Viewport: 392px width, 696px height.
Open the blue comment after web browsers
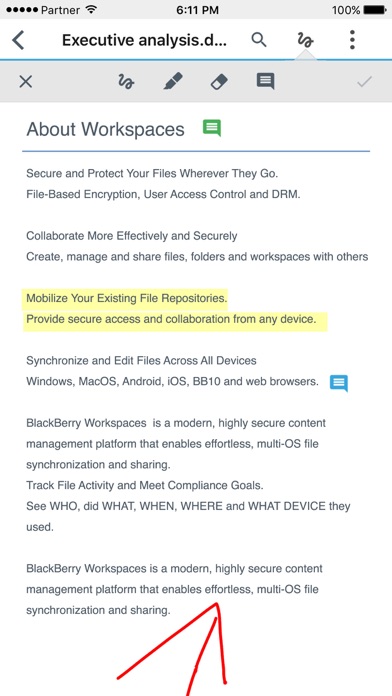339,383
